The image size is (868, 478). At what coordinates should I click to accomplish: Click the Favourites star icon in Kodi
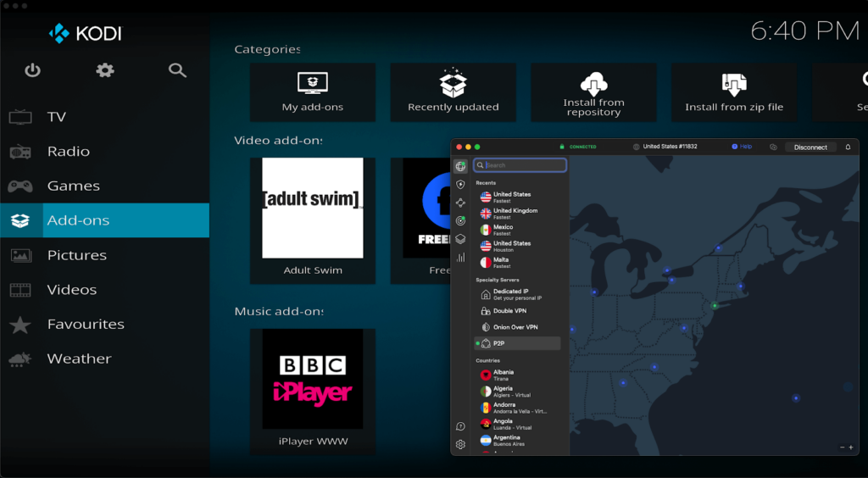coord(20,325)
